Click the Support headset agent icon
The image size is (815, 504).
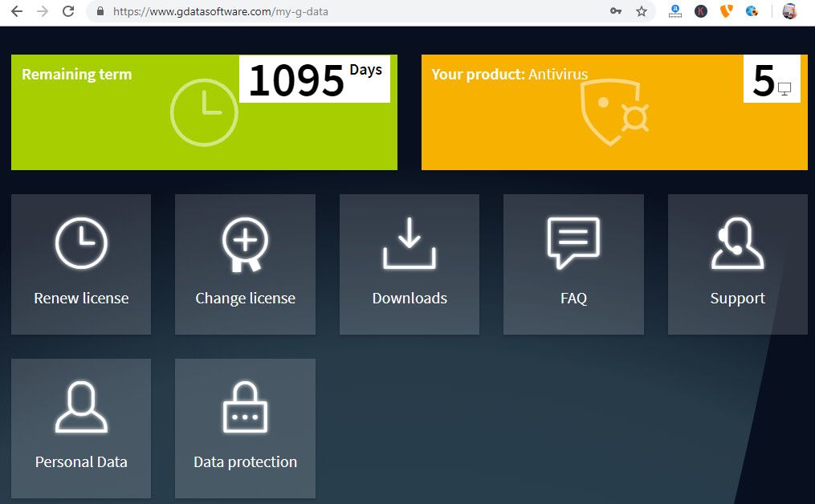[738, 243]
